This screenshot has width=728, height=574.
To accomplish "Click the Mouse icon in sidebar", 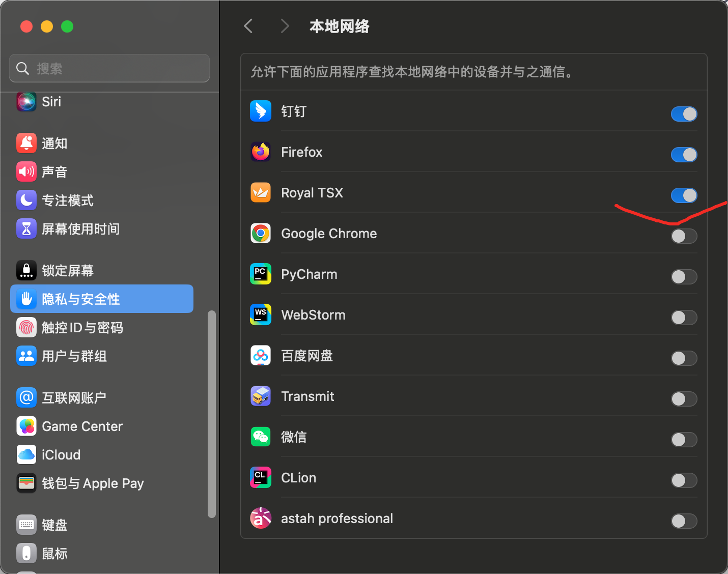I will 26,554.
